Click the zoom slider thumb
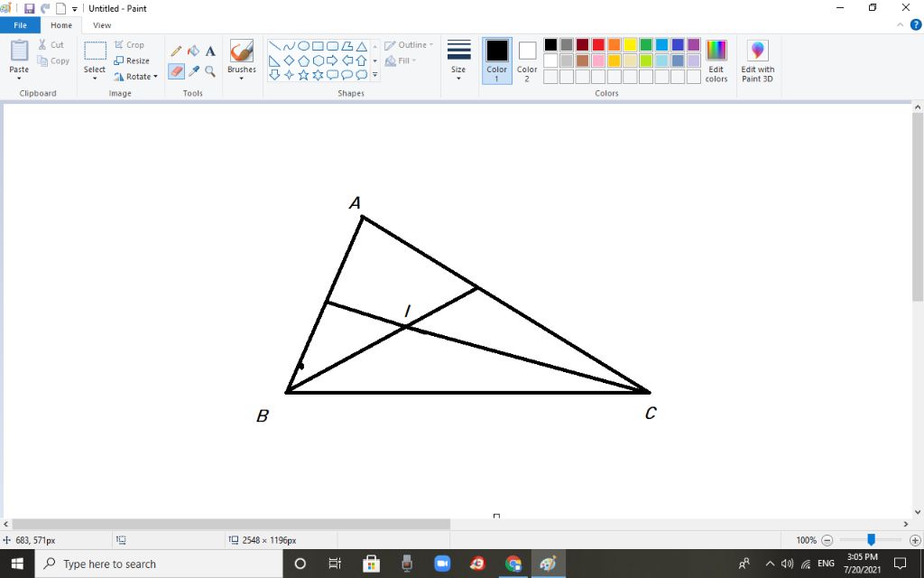The height and width of the screenshot is (578, 924). coord(871,540)
